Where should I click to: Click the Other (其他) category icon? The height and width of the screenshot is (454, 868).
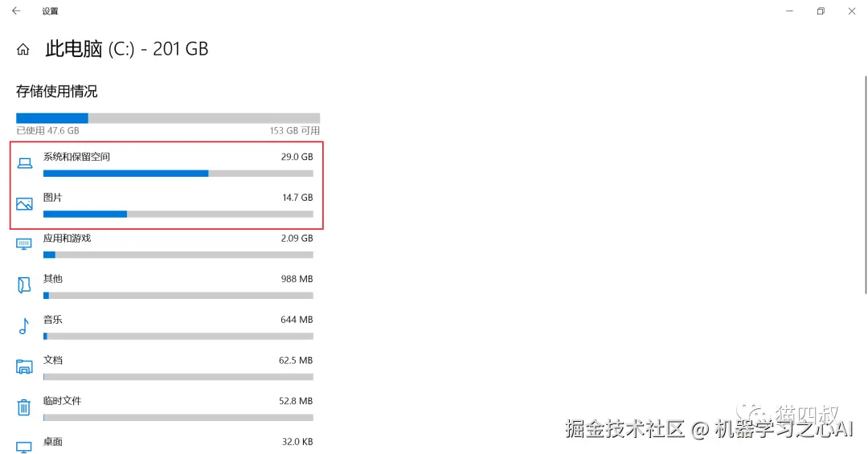point(24,285)
